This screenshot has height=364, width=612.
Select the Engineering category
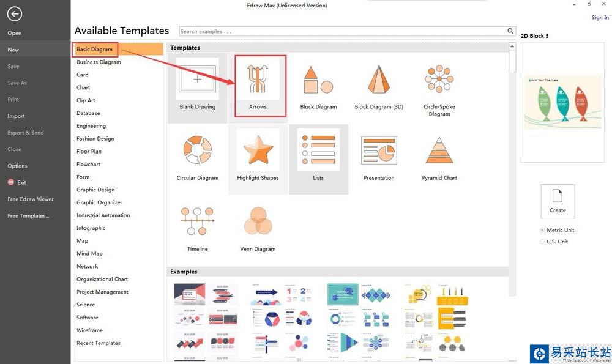(91, 125)
